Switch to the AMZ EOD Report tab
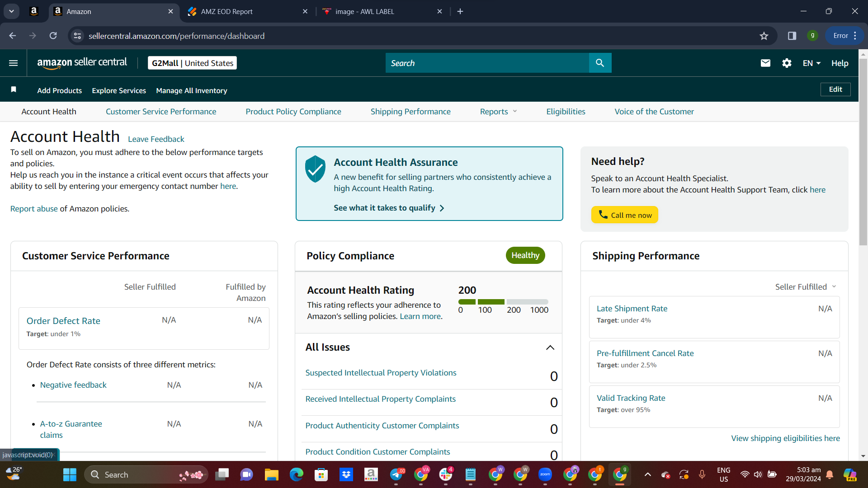 (x=247, y=12)
